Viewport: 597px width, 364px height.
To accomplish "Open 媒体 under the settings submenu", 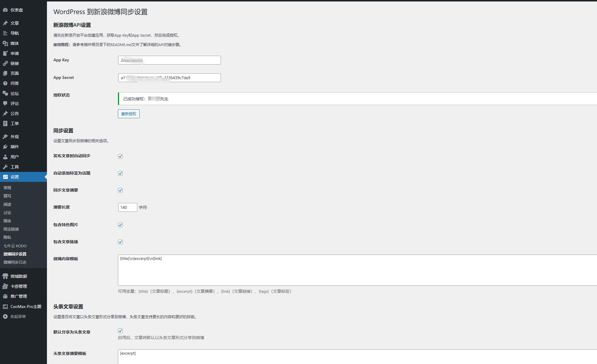I will [7, 221].
